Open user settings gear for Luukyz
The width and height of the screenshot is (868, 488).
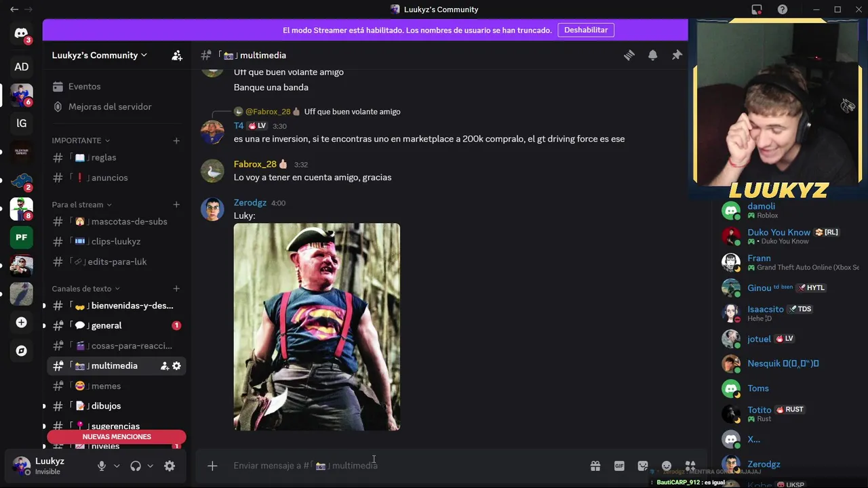click(170, 466)
